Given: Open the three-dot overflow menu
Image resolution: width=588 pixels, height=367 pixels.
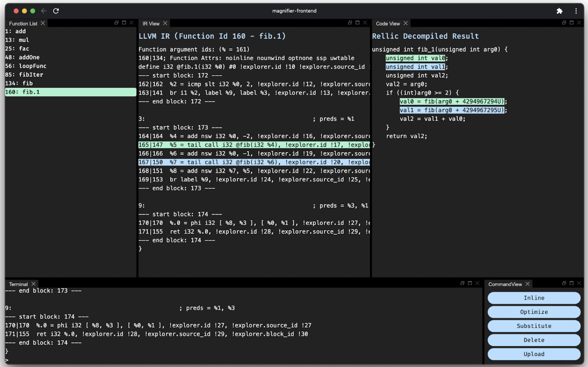Looking at the screenshot, I should 576,11.
